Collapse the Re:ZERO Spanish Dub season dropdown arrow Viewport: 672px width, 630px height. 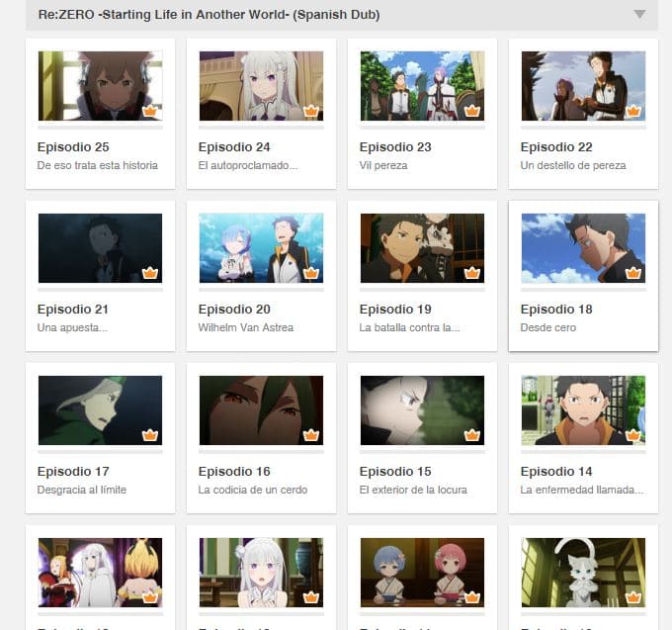639,14
